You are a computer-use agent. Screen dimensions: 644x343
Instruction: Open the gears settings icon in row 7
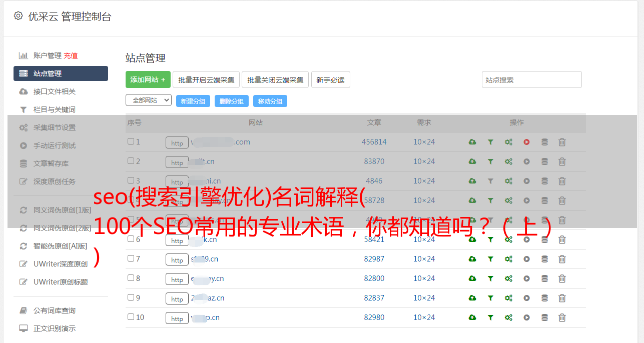508,259
